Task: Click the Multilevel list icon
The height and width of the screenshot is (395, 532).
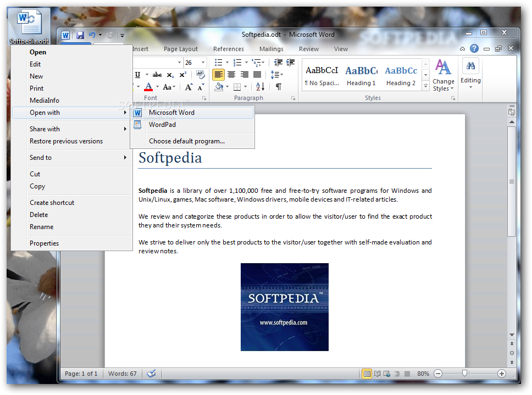Action: (x=256, y=63)
